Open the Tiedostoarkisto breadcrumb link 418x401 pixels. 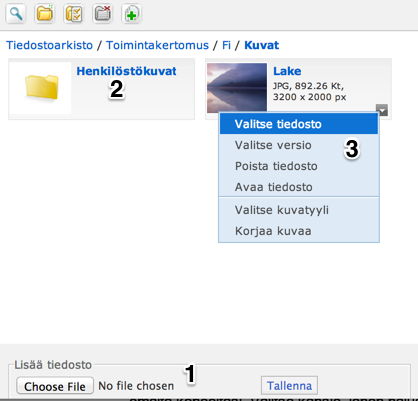[x=49, y=45]
